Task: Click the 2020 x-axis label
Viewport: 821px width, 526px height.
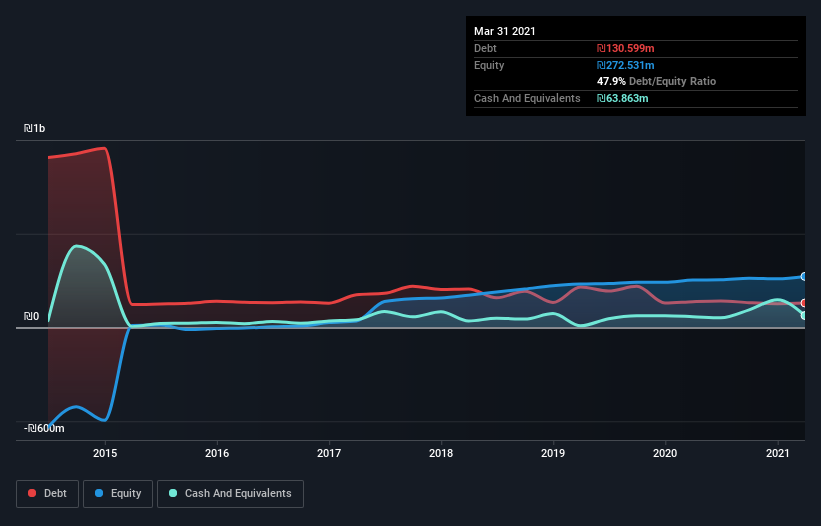Action: click(665, 453)
